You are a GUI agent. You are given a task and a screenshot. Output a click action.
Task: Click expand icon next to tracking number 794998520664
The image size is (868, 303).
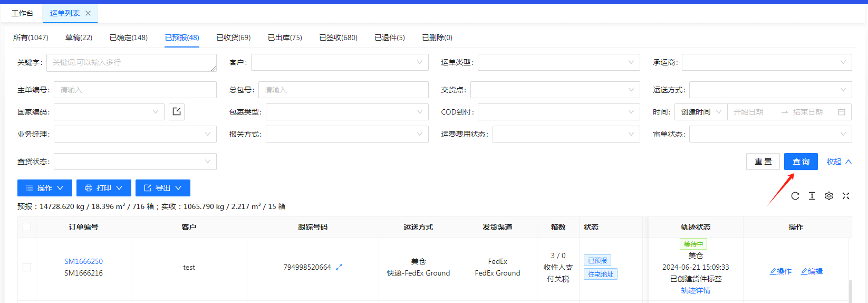click(x=339, y=267)
